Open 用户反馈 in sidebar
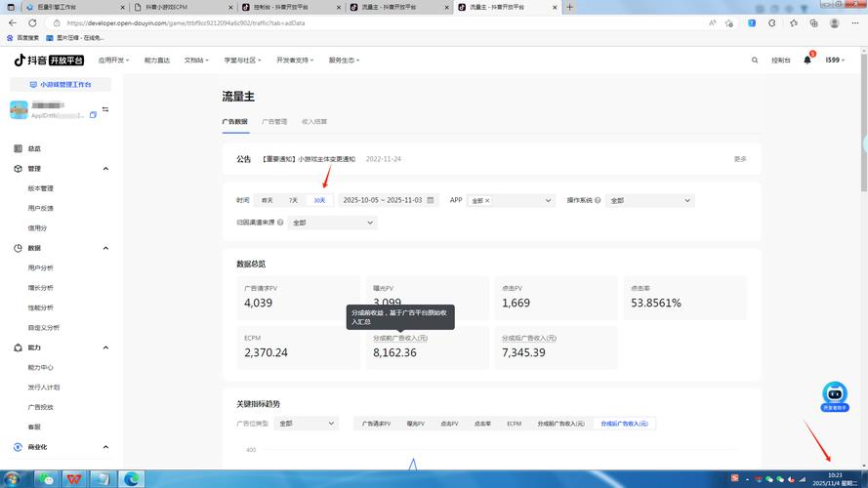This screenshot has width=868, height=488. (40, 208)
